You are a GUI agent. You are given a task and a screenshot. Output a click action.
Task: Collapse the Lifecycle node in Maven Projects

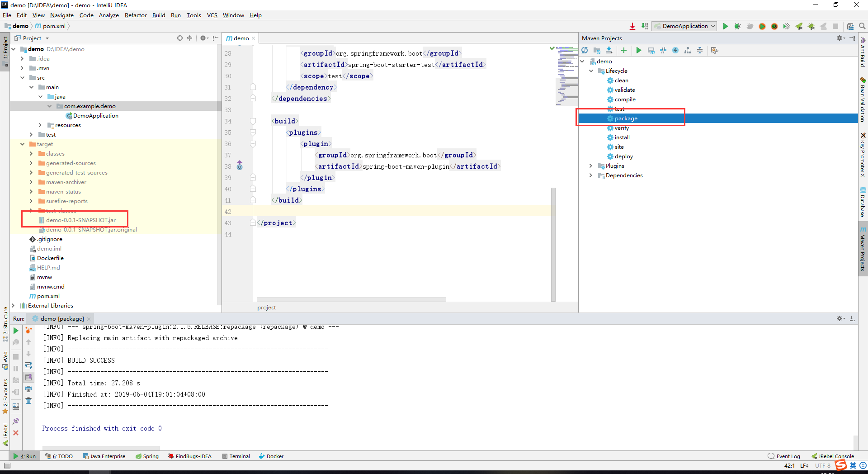pyautogui.click(x=591, y=71)
